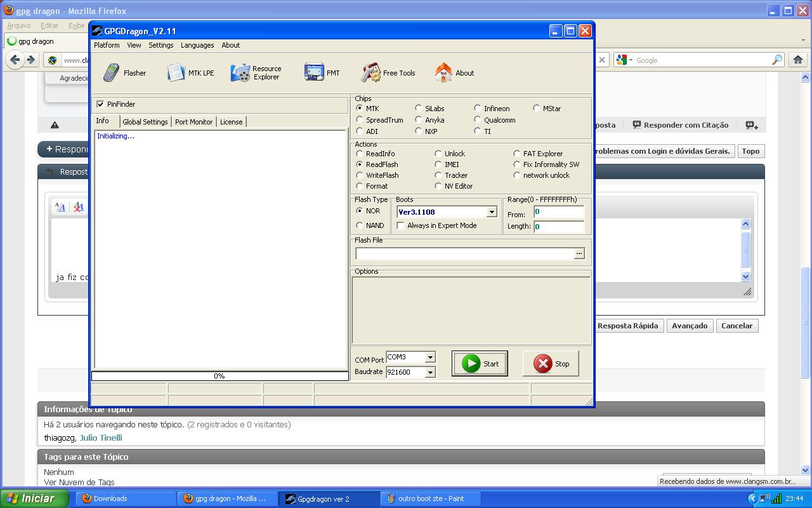Pick Qualcomm chip option
This screenshot has height=508, width=812.
point(478,120)
